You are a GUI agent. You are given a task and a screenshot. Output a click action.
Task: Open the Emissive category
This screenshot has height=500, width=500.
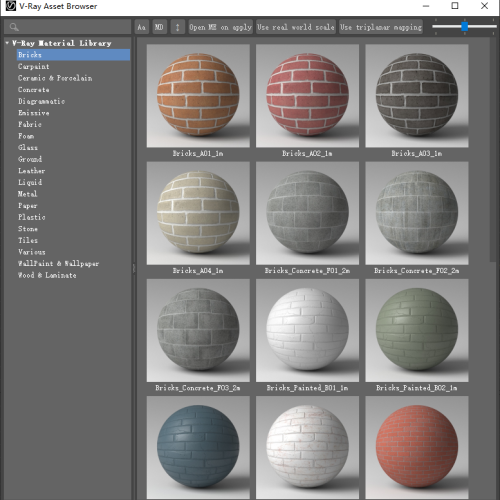click(34, 113)
